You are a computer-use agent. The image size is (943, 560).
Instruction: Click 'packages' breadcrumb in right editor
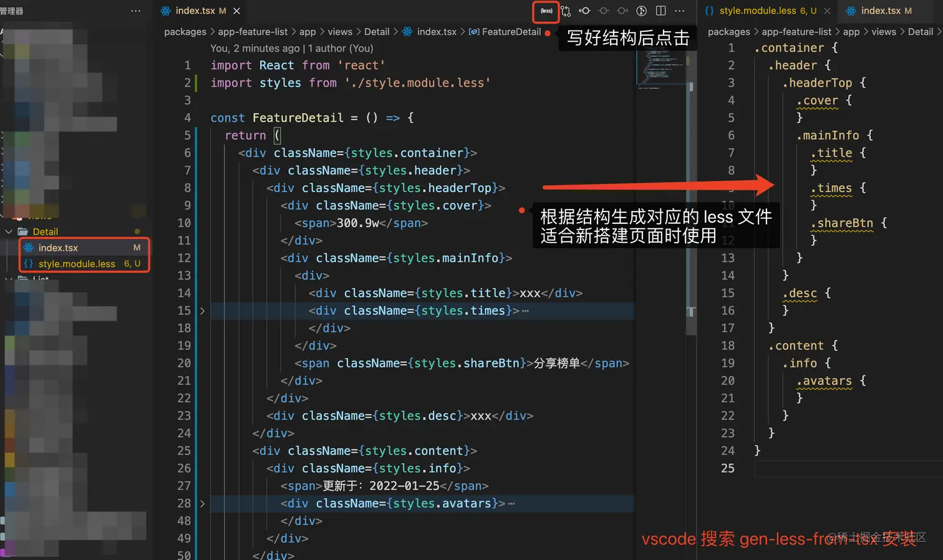click(x=729, y=32)
